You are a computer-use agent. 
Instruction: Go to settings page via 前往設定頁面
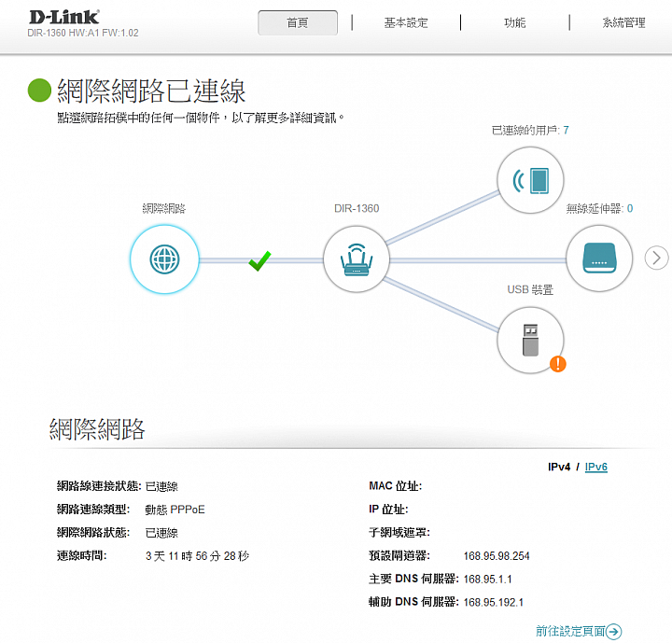pyautogui.click(x=570, y=631)
